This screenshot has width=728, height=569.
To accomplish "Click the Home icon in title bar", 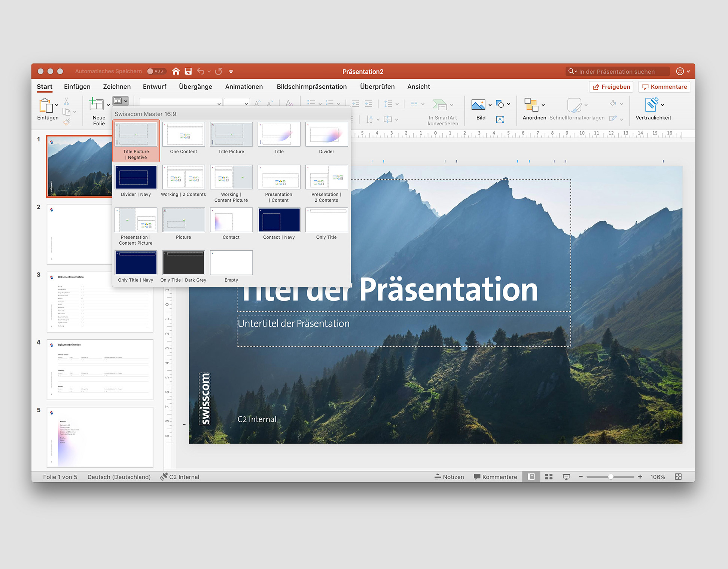I will click(x=176, y=71).
